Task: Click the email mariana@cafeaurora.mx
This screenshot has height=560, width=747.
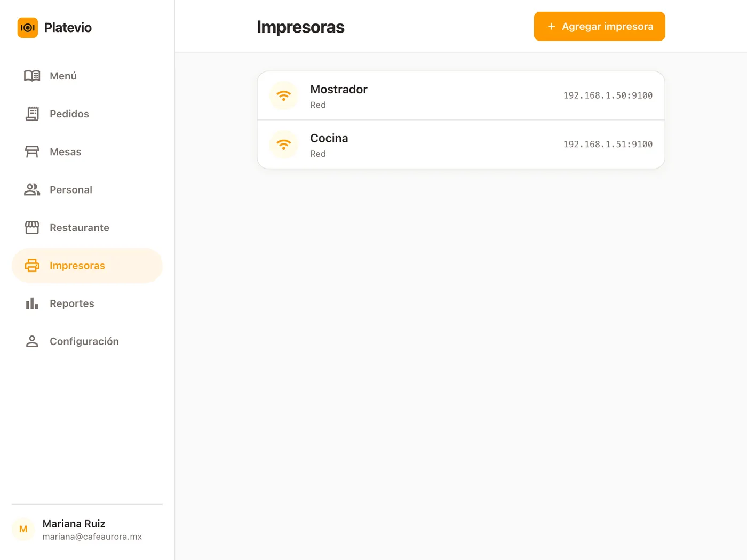Action: pos(92,537)
